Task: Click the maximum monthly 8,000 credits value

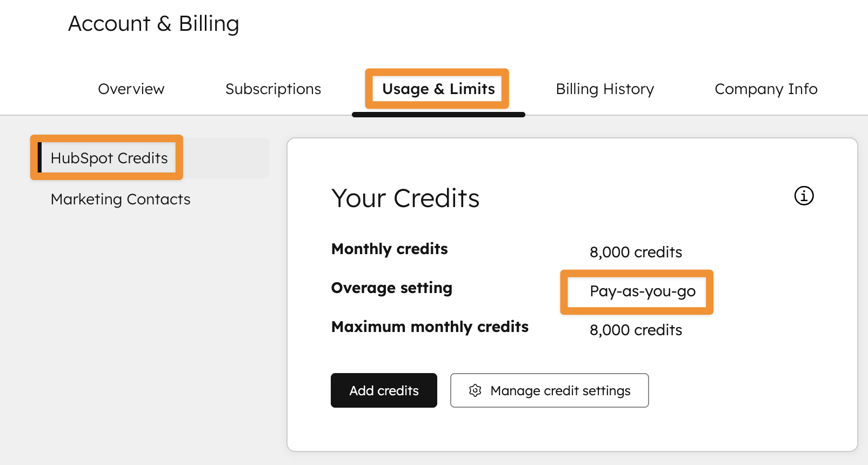Action: 636,330
